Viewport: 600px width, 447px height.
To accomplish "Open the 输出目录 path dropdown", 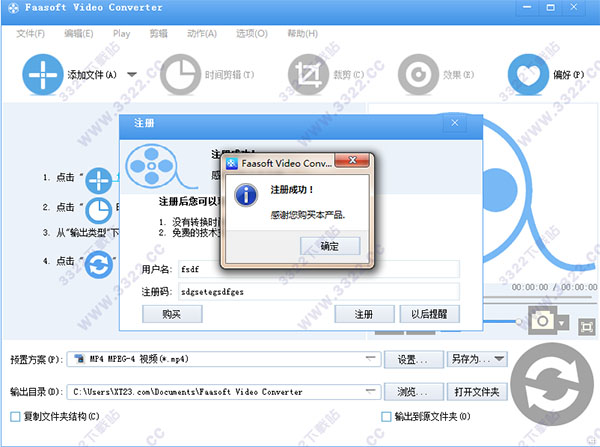I will tap(370, 392).
